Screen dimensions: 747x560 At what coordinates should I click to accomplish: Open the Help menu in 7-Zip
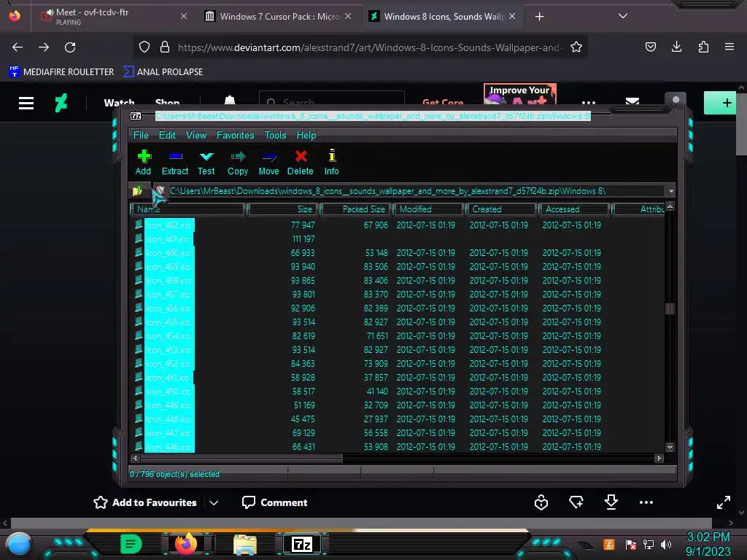[x=306, y=135]
